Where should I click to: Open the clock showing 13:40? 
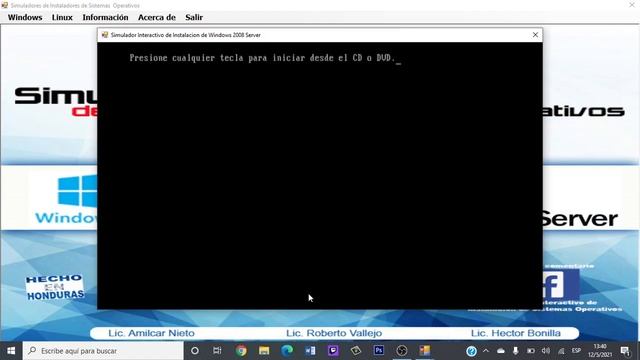600,351
